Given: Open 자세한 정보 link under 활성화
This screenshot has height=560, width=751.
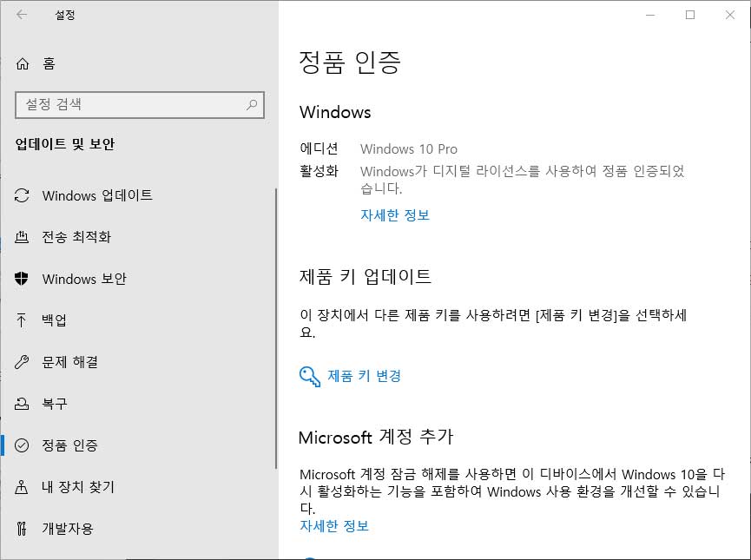Looking at the screenshot, I should [x=395, y=215].
